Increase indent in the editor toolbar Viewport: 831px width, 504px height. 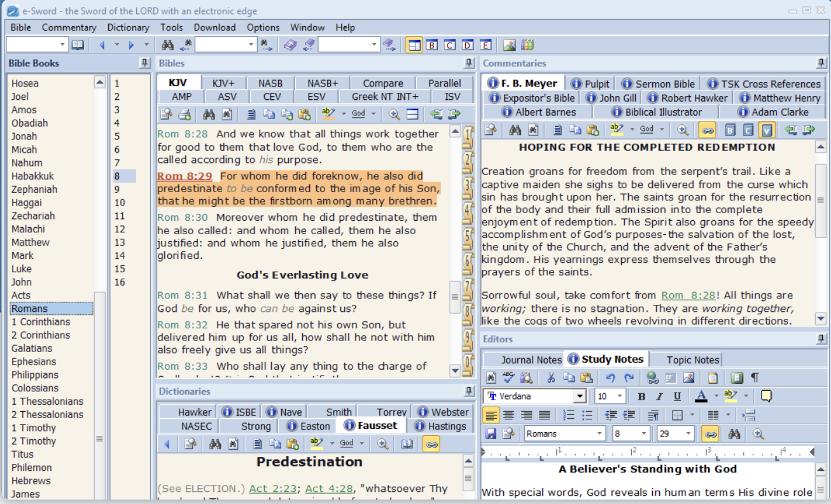[x=629, y=415]
